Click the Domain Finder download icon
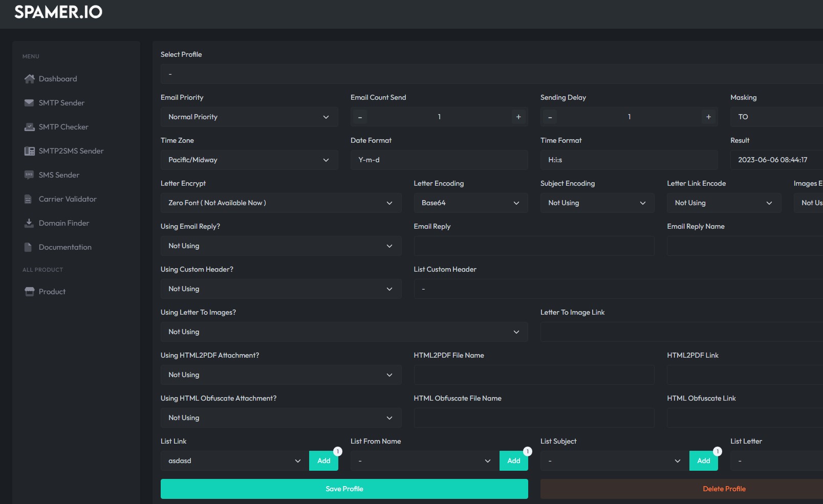The width and height of the screenshot is (823, 504). [29, 223]
